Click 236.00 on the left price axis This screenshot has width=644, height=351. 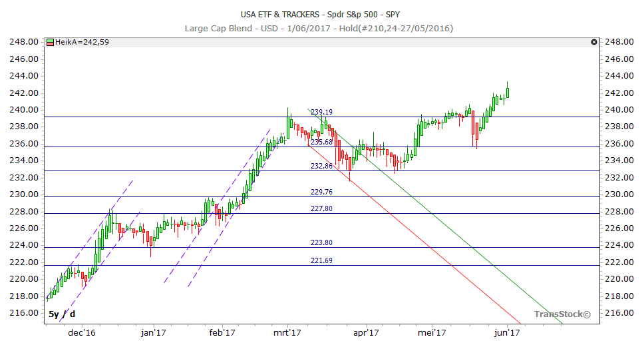click(24, 143)
